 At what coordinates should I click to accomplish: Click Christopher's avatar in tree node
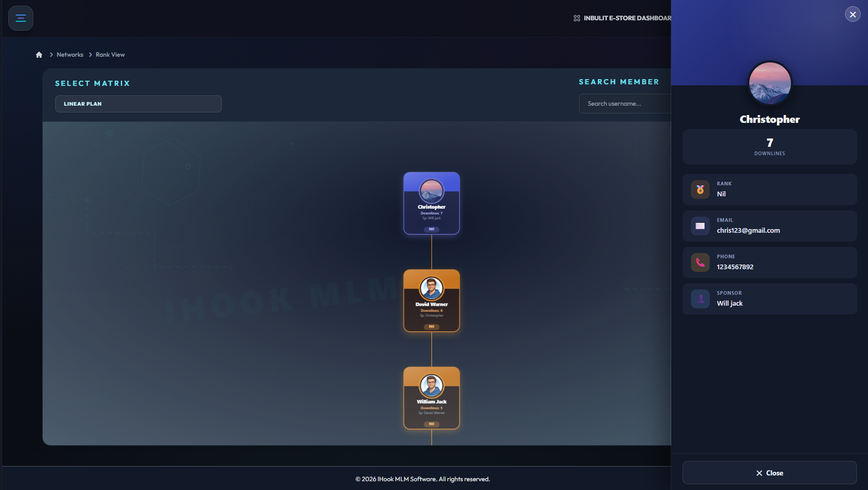tap(432, 191)
